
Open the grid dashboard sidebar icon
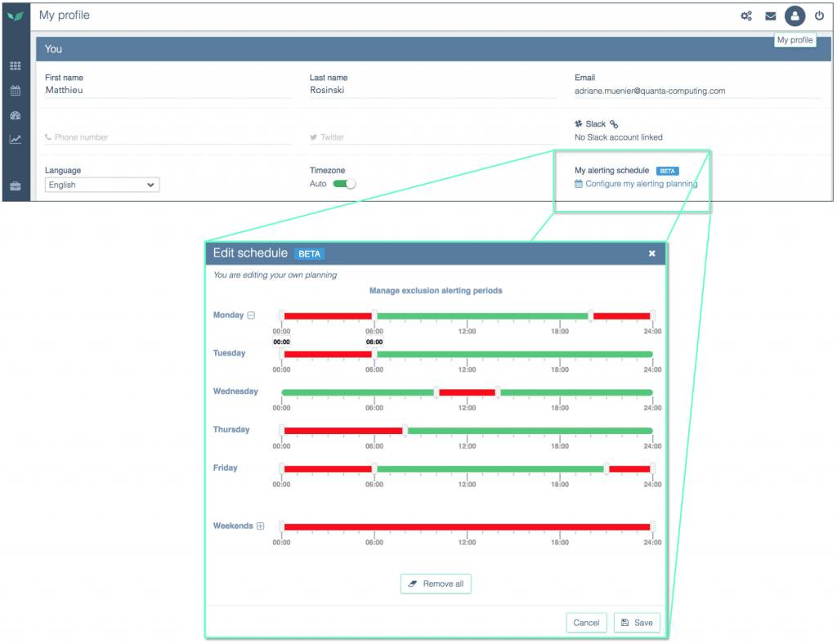16,66
